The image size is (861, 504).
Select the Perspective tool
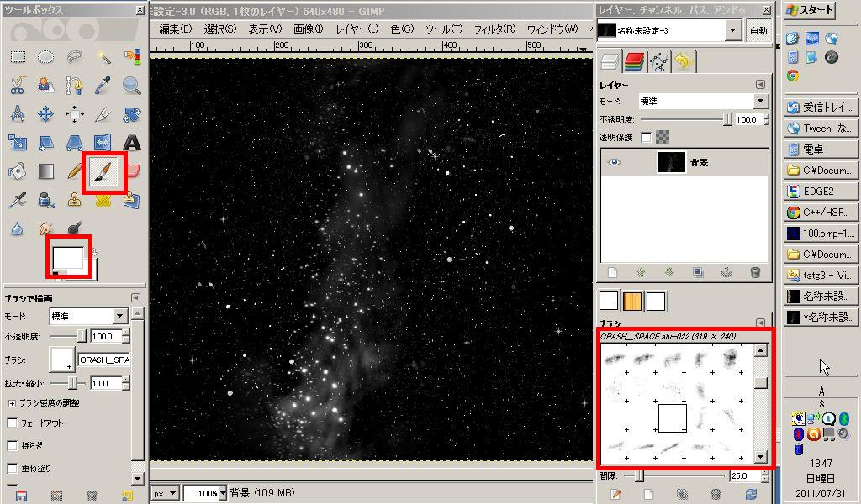(x=75, y=143)
